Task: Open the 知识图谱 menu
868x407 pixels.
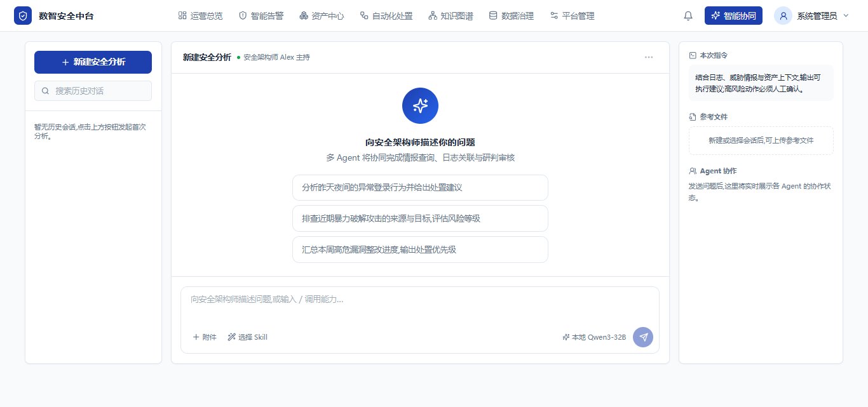Action: pyautogui.click(x=451, y=16)
